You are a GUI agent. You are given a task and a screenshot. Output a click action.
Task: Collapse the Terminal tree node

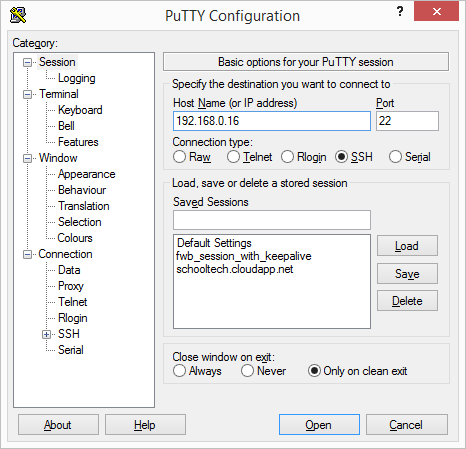coord(27,94)
